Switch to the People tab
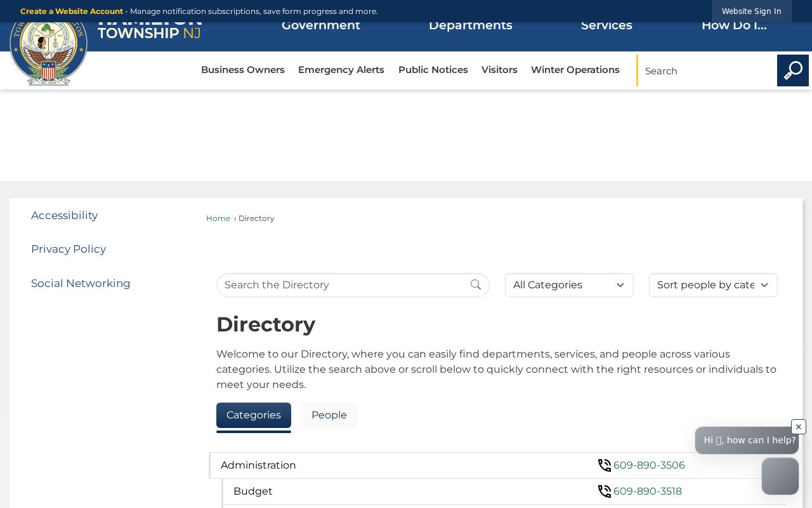The width and height of the screenshot is (812, 508). tap(329, 415)
